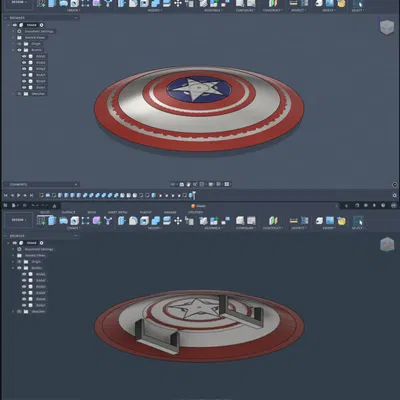Switch to SURFACE tab in lower window
Screen dimensions: 400x400
pyautogui.click(x=68, y=212)
